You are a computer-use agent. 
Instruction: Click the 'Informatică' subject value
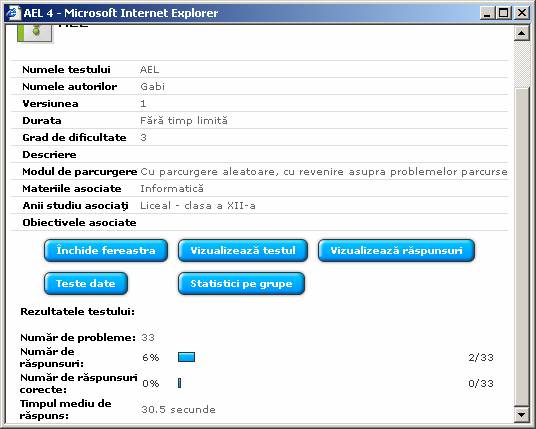tap(172, 189)
